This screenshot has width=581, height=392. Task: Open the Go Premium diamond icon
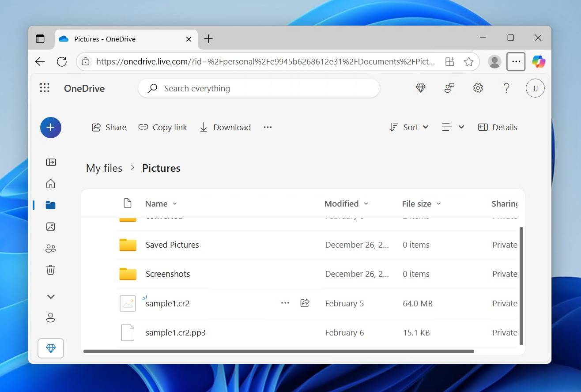[420, 88]
